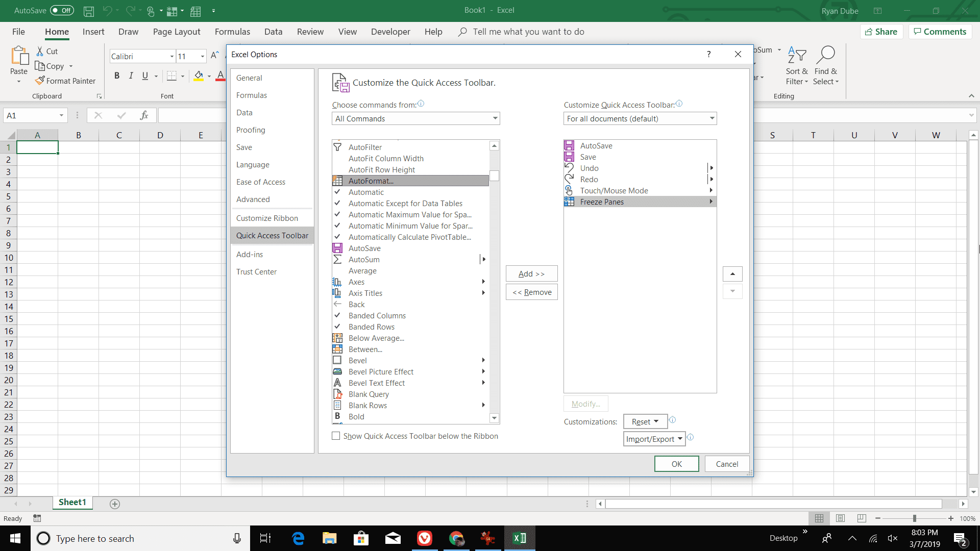Click the AutoFilter icon in commands list

click(337, 146)
